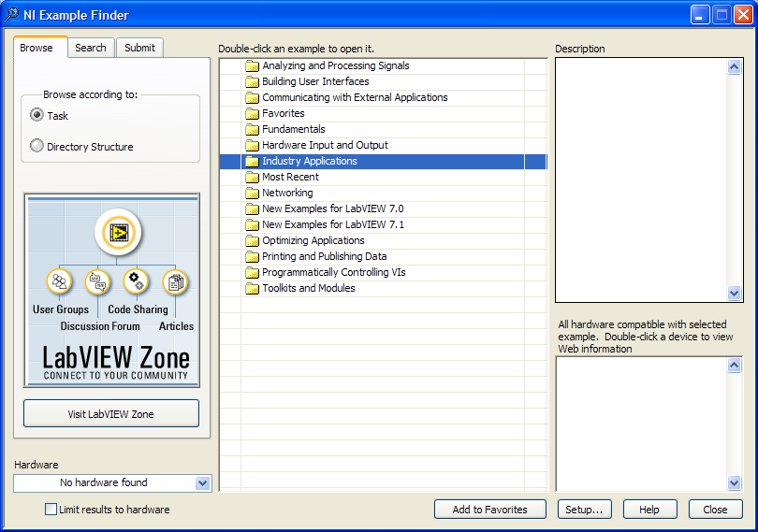Viewport: 758px width, 532px height.
Task: Click the NI Example Finder title bar icon
Action: pyautogui.click(x=11, y=15)
